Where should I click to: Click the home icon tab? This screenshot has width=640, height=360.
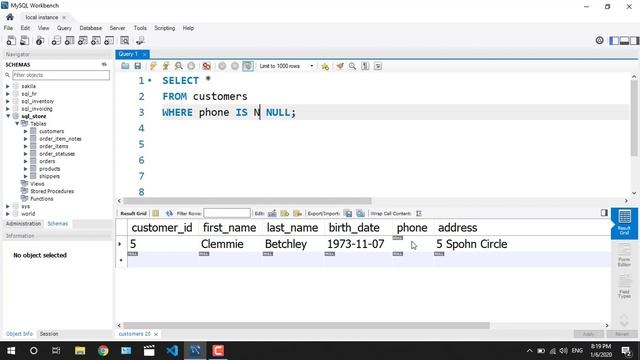[x=10, y=17]
